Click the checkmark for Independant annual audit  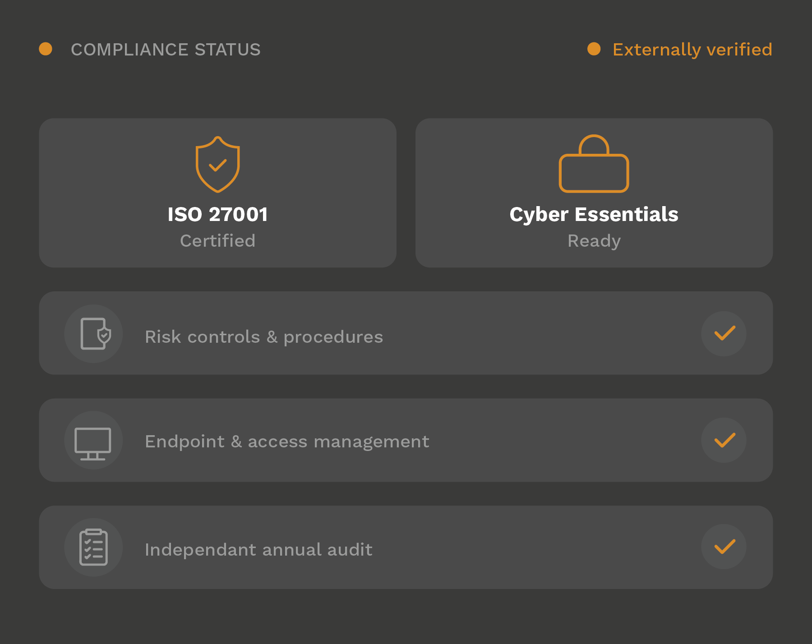pyautogui.click(x=724, y=547)
